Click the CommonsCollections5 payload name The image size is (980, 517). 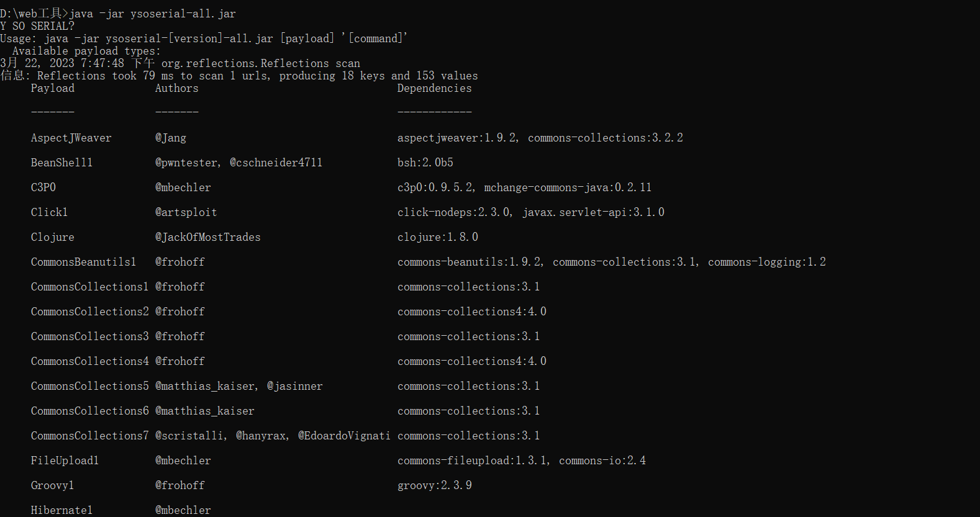coord(89,386)
